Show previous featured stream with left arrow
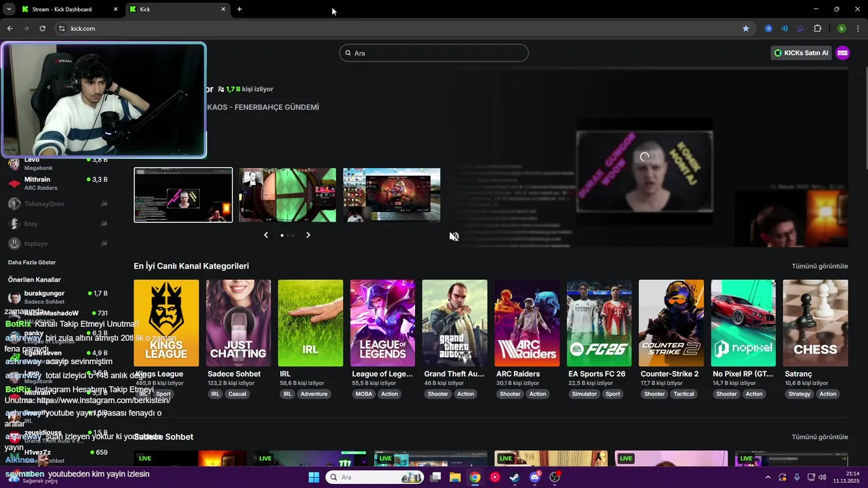Viewport: 868px width, 488px height. pyautogui.click(x=266, y=235)
